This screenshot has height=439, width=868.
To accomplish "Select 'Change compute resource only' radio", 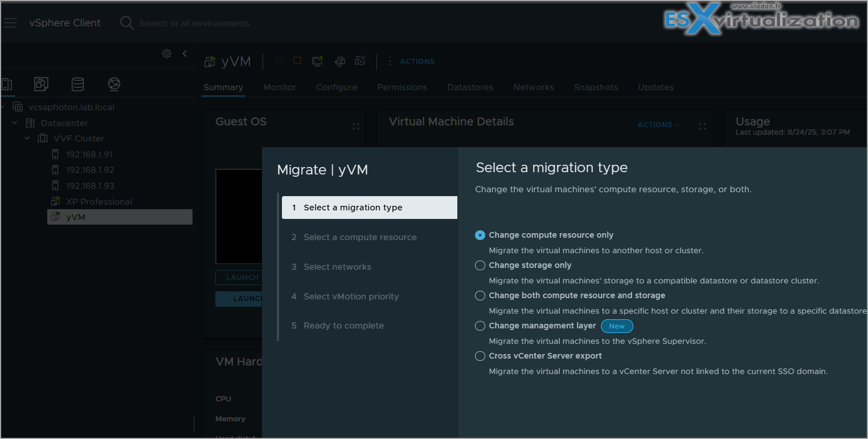I will point(480,235).
